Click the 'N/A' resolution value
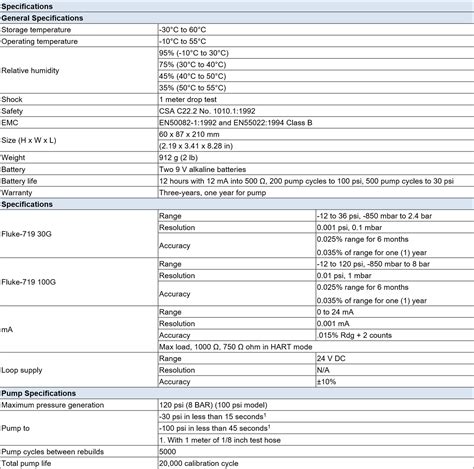474x469 pixels. pyautogui.click(x=323, y=370)
